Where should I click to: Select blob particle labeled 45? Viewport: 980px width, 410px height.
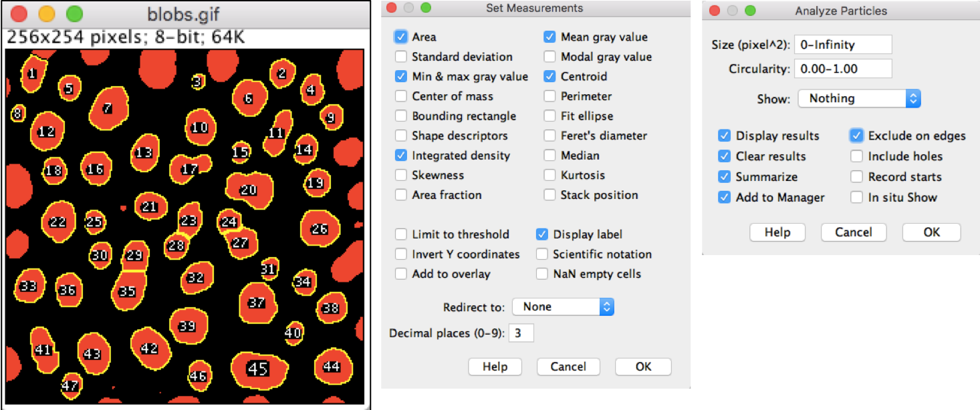pos(258,369)
